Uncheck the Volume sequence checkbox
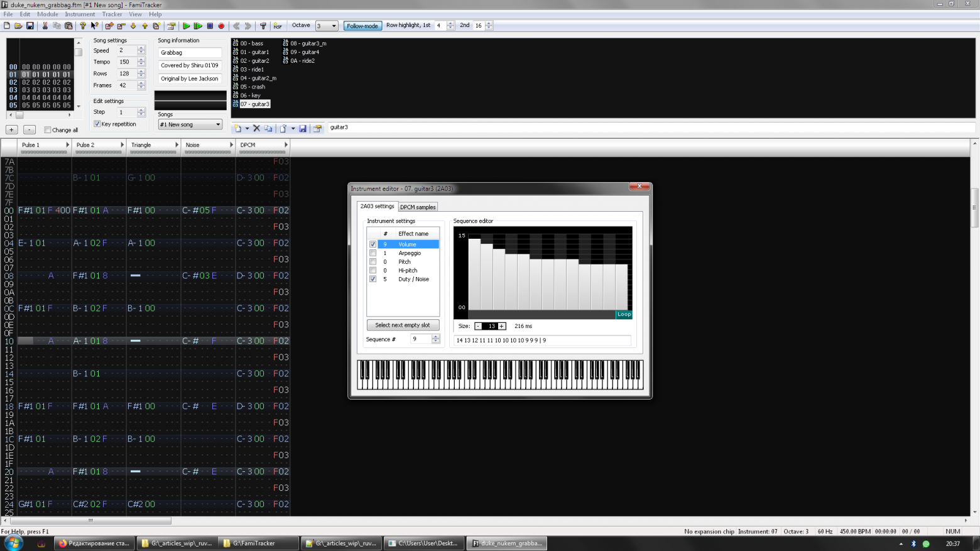Screen dimensions: 980x551 tap(373, 244)
